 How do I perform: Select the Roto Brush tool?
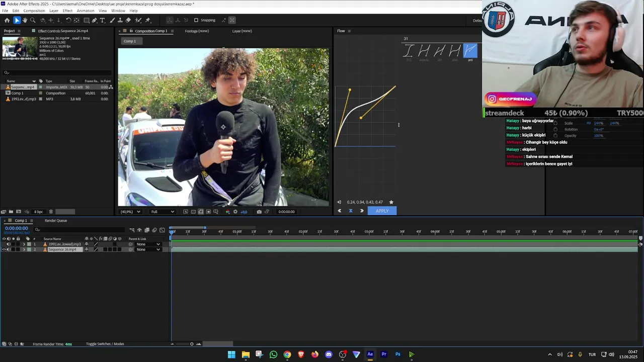point(138,20)
